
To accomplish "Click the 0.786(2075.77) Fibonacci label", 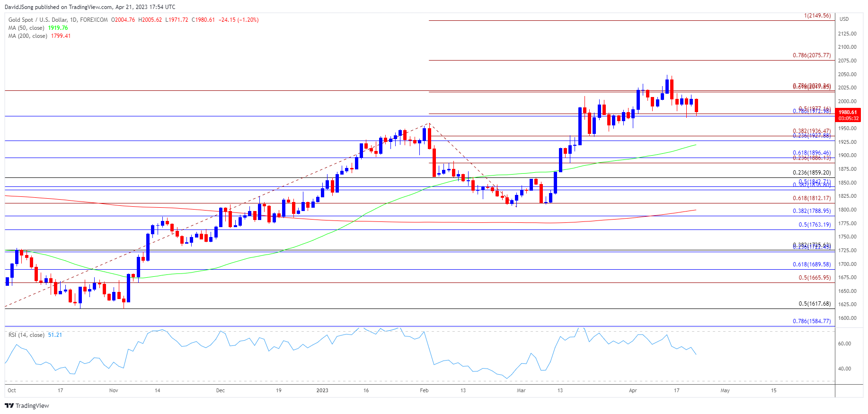I will click(x=812, y=55).
